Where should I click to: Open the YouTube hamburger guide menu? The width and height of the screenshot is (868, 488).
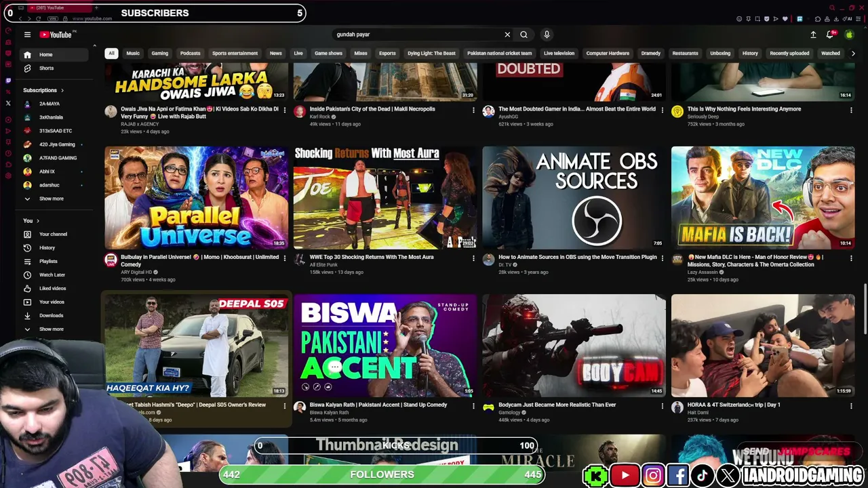27,35
